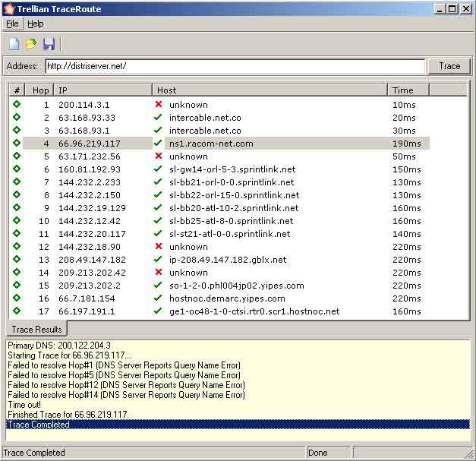Select IP cell 208.49.147.182
Screen dimensions: 476x461
click(92, 260)
